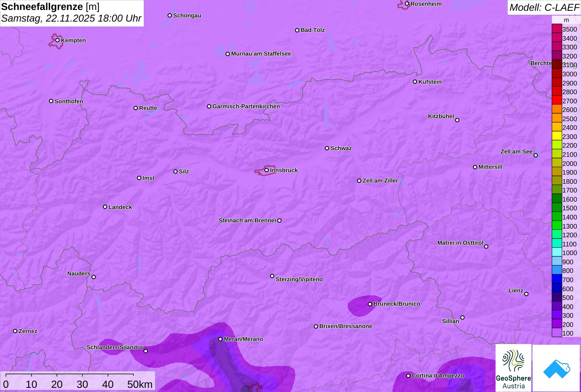Click the 2300 m yellow legend swatch

tap(557, 136)
